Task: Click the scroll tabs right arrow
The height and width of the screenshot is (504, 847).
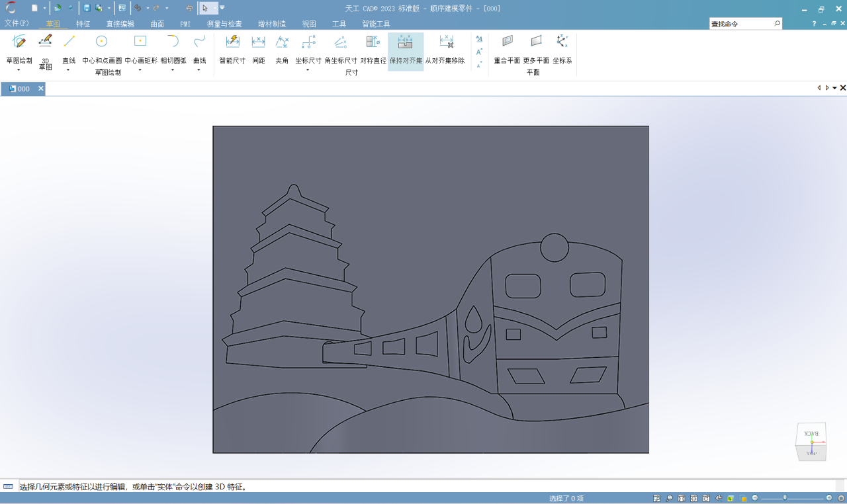Action: (827, 88)
